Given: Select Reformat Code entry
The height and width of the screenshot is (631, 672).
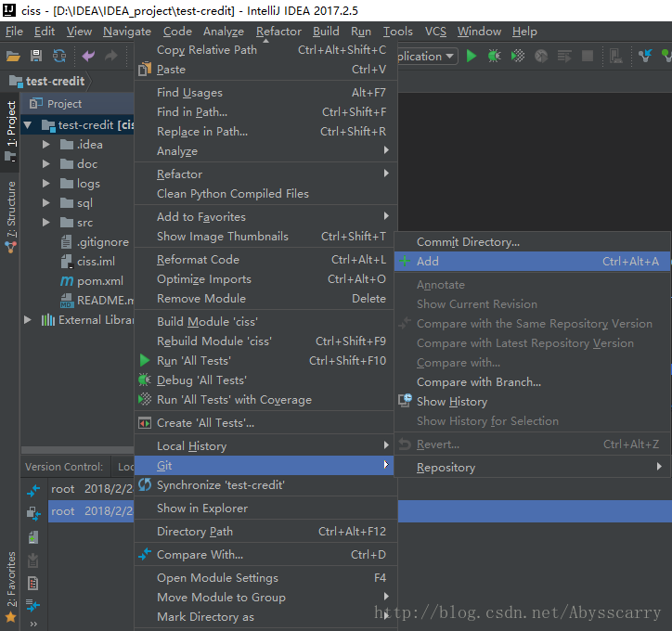Looking at the screenshot, I should pos(264,260).
